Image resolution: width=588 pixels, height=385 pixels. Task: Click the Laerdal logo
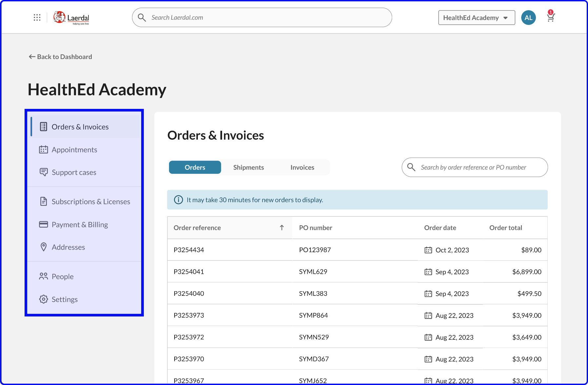pos(71,18)
